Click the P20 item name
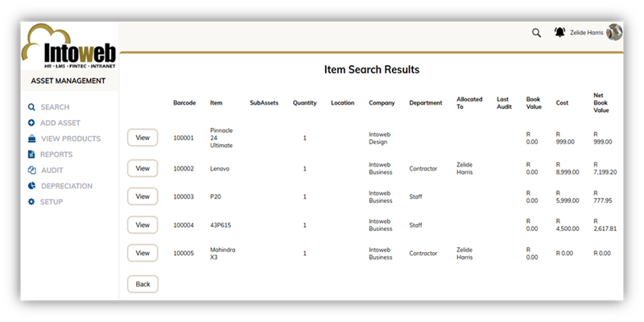This screenshot has width=644, height=322. [x=216, y=196]
